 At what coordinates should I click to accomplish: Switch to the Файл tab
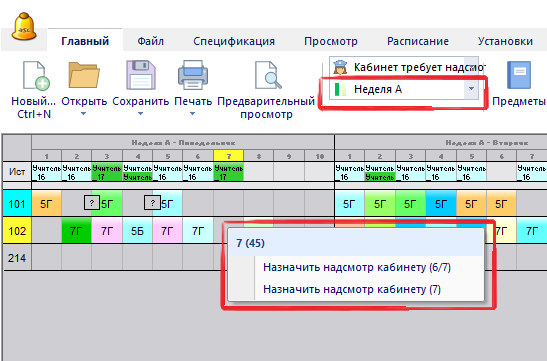pyautogui.click(x=150, y=41)
